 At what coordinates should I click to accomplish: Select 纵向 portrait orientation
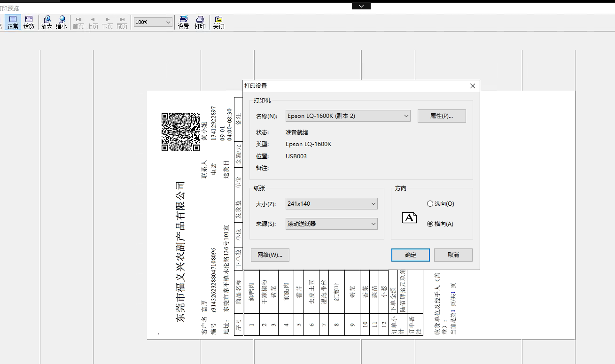point(440,204)
